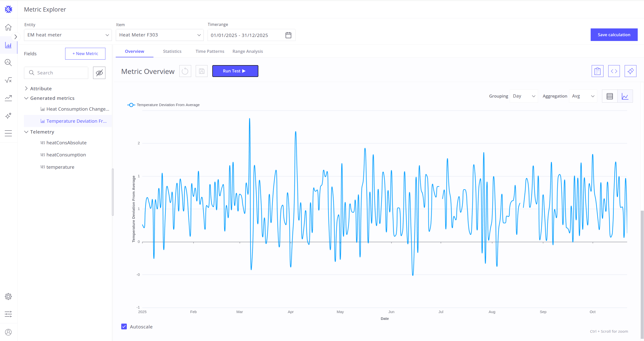644x341 pixels.
Task: Uncheck the Autoscale checkbox
Action: (x=124, y=326)
